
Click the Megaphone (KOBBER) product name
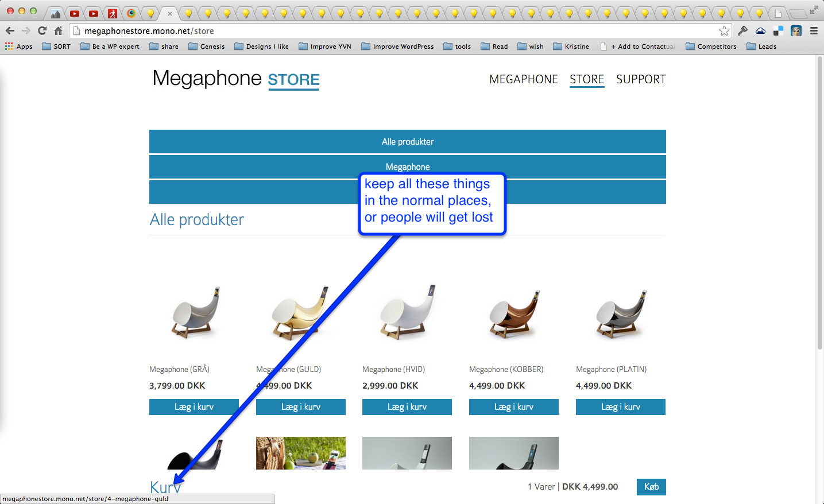(x=506, y=369)
